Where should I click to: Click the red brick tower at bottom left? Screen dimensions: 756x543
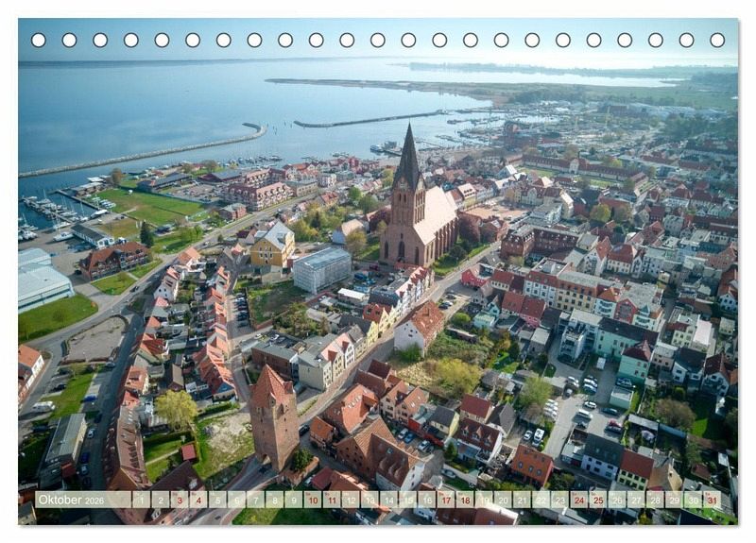[x=273, y=416]
